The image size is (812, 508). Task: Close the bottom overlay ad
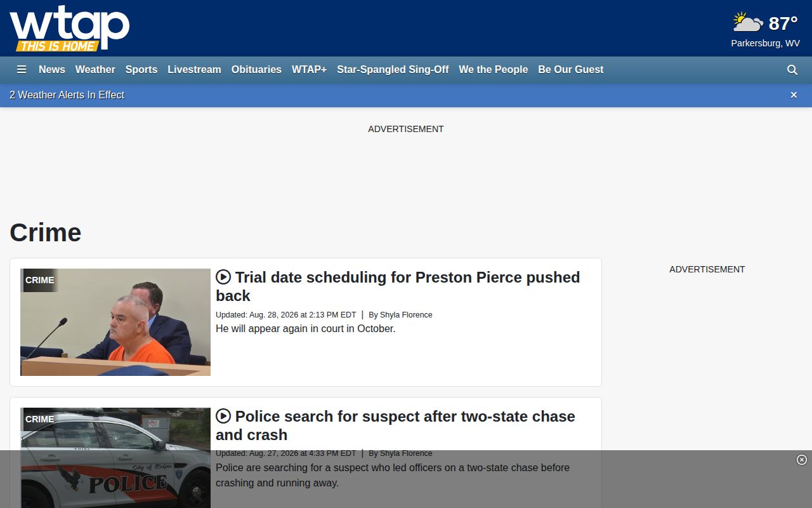tap(802, 460)
